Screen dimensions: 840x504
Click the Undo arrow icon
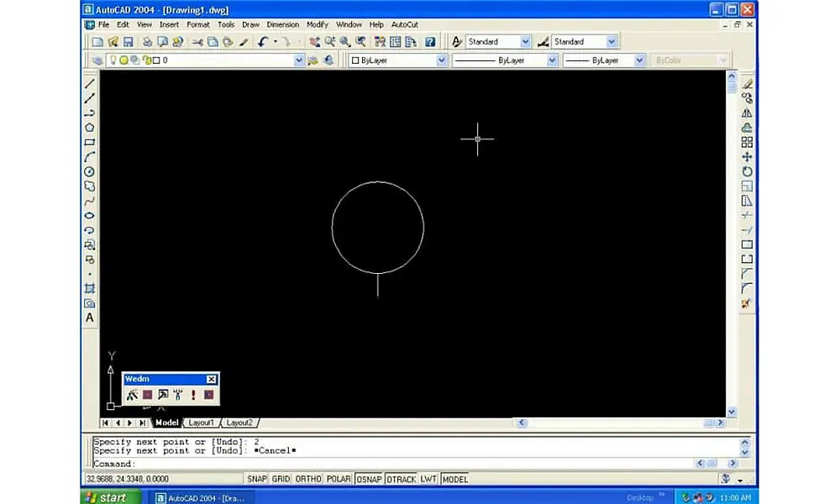tap(262, 42)
